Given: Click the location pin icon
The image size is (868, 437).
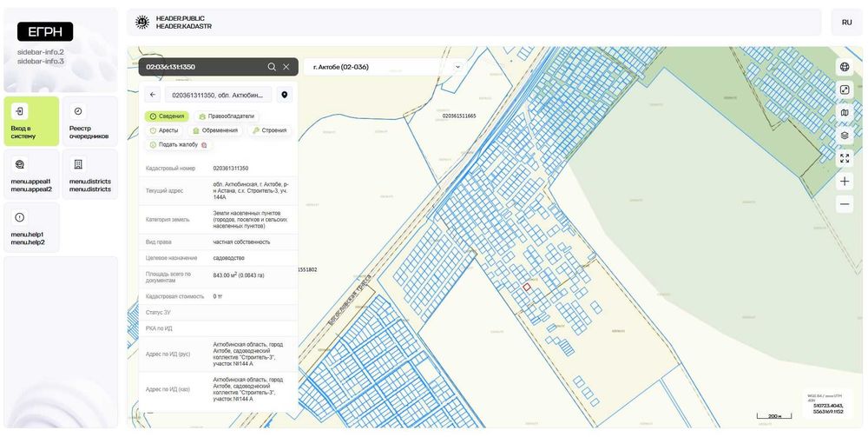Looking at the screenshot, I should point(285,95).
